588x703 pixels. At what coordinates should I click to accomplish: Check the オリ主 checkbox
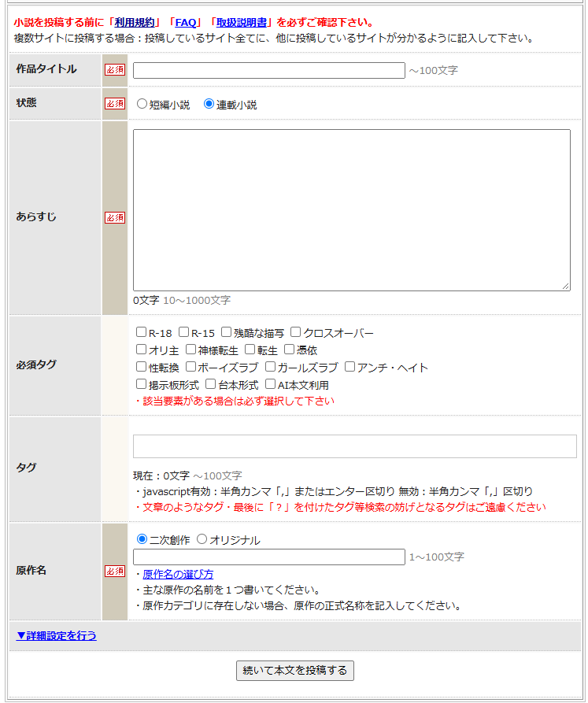141,350
